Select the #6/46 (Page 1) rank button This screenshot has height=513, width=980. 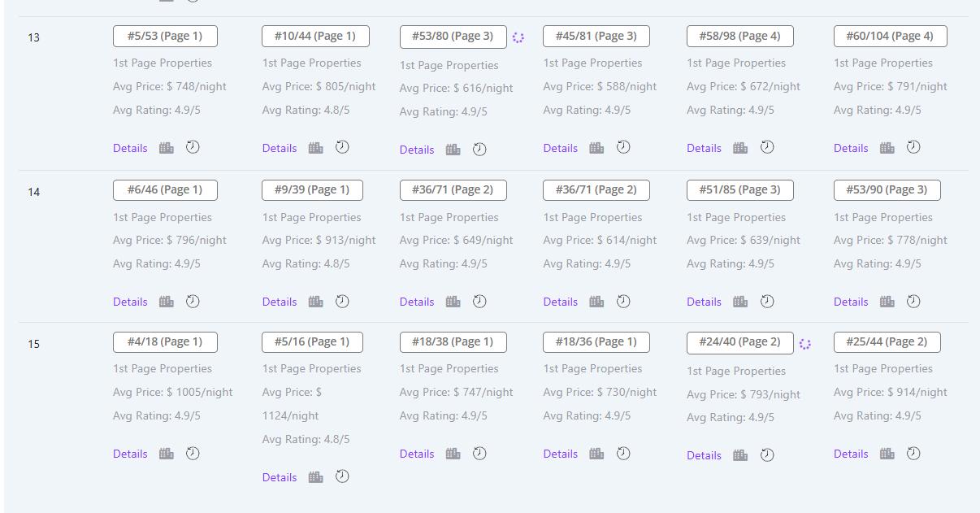click(x=165, y=189)
